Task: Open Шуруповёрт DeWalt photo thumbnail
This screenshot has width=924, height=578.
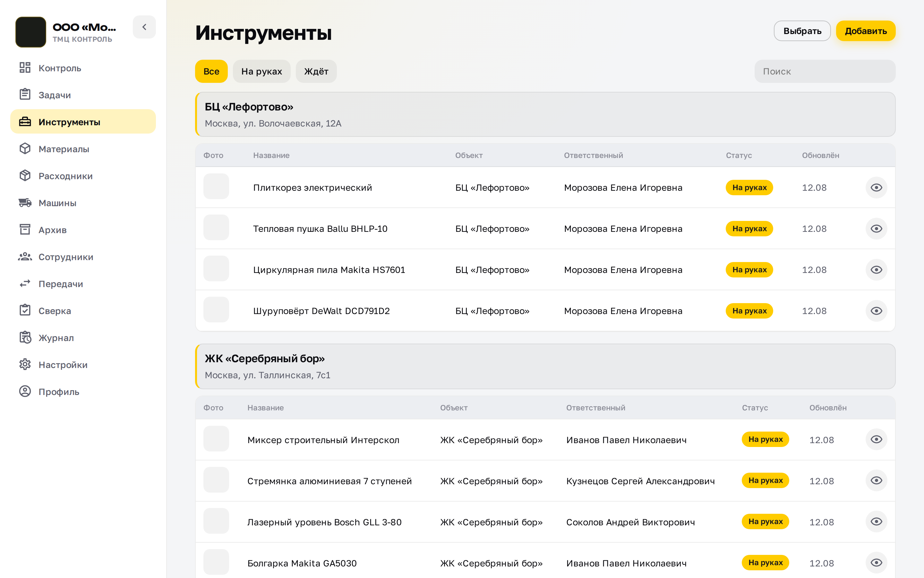Action: click(x=216, y=310)
